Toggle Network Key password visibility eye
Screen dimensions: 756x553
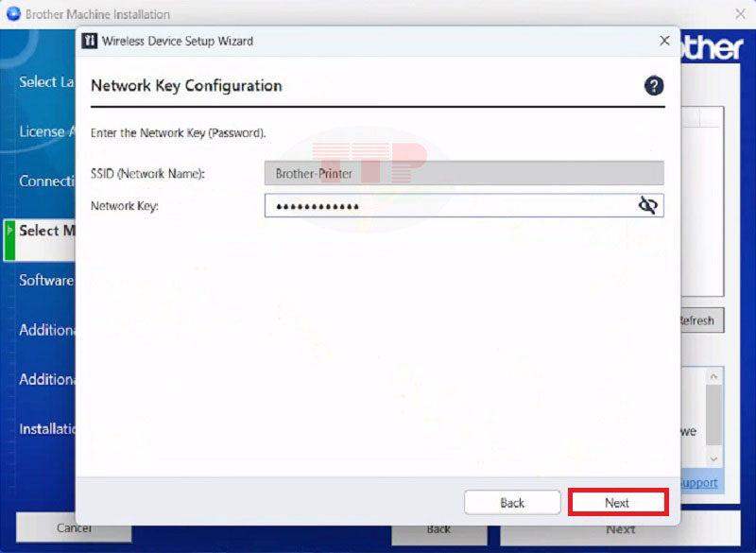(x=647, y=205)
